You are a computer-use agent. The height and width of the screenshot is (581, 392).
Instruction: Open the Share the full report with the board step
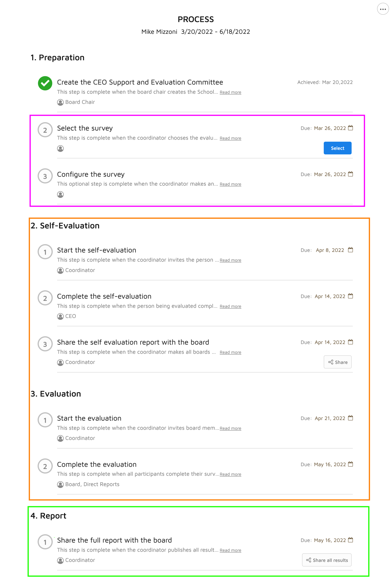coord(114,540)
